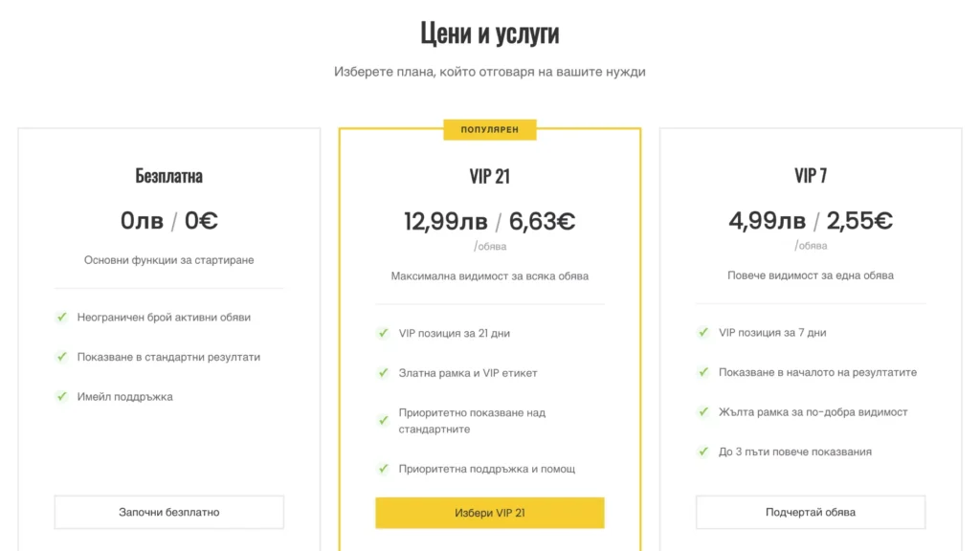980x551 pixels.
Task: Click the yellow ПОПУЛЯРЕН badge
Action: (490, 129)
